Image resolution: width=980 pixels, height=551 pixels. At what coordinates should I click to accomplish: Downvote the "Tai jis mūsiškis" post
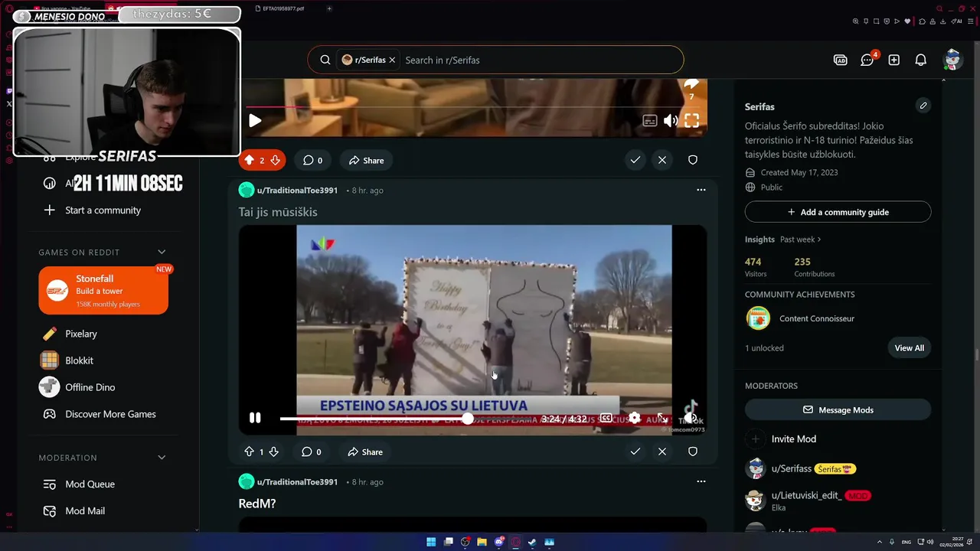pos(273,452)
